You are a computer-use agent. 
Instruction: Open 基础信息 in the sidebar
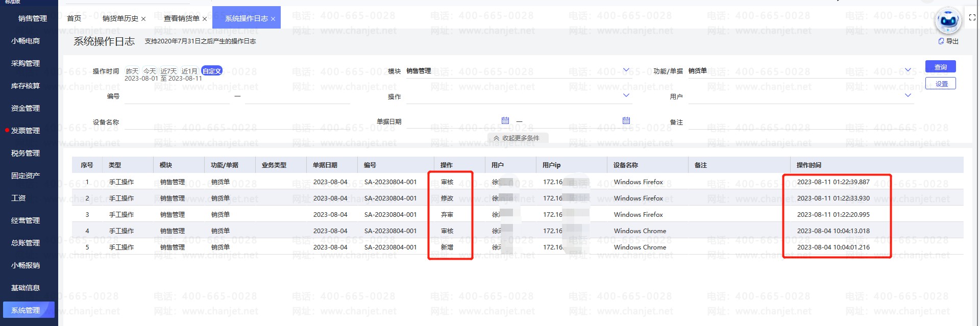pyautogui.click(x=26, y=288)
